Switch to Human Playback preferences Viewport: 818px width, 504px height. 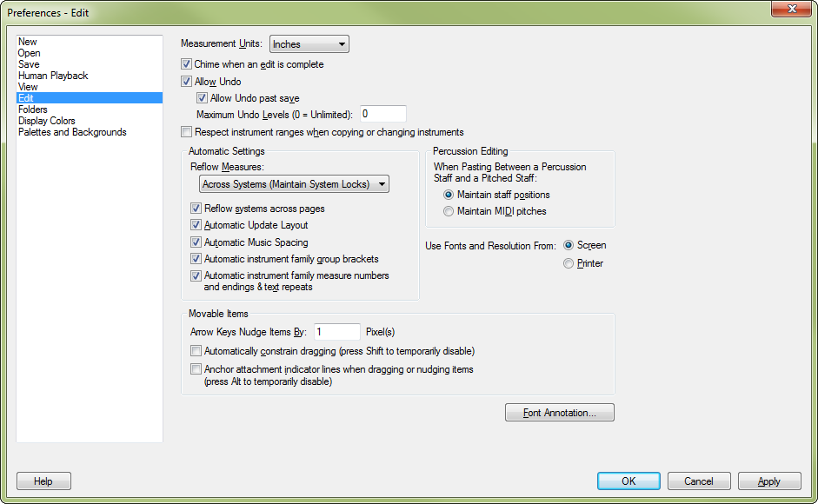pyautogui.click(x=53, y=75)
